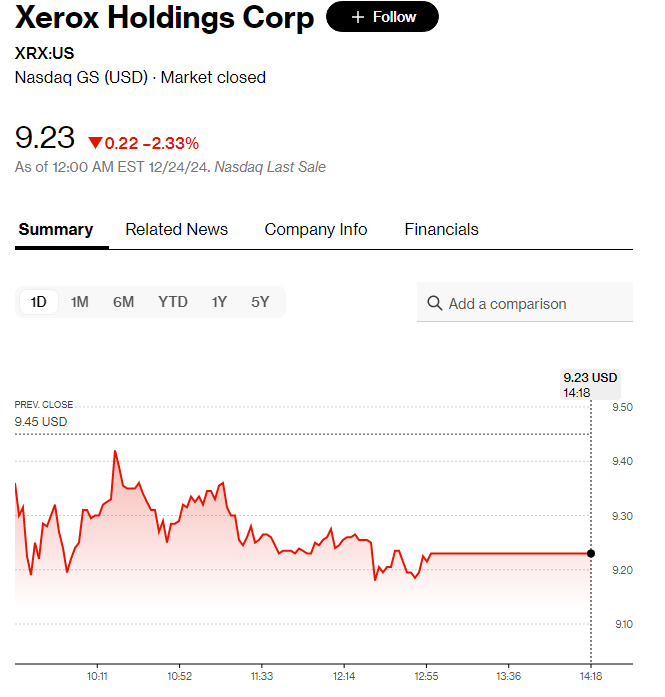Viewport: 665px width, 697px height.
Task: Click the 12:55 time axis marker
Action: [x=426, y=676]
